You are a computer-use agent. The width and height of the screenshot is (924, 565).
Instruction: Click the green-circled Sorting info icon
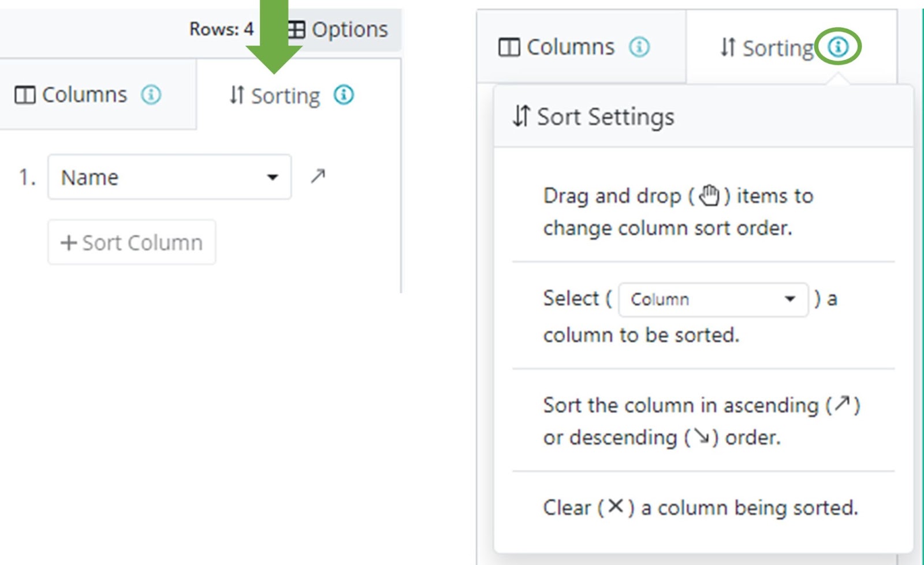838,46
